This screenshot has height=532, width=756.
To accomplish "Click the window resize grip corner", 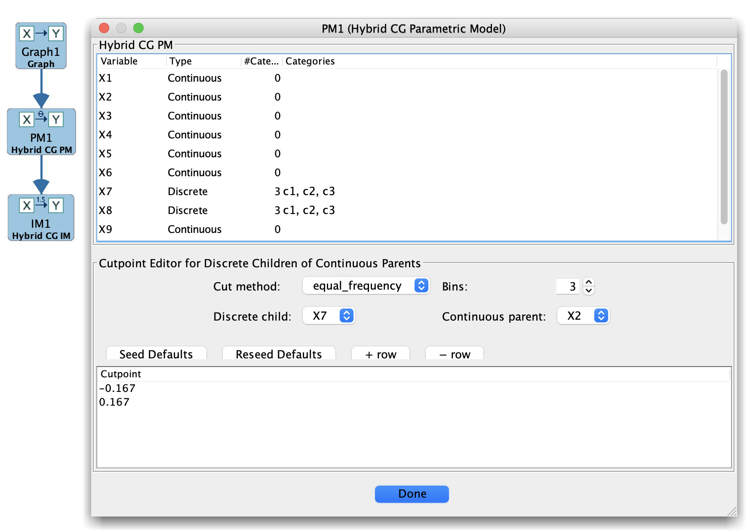I will [x=732, y=511].
